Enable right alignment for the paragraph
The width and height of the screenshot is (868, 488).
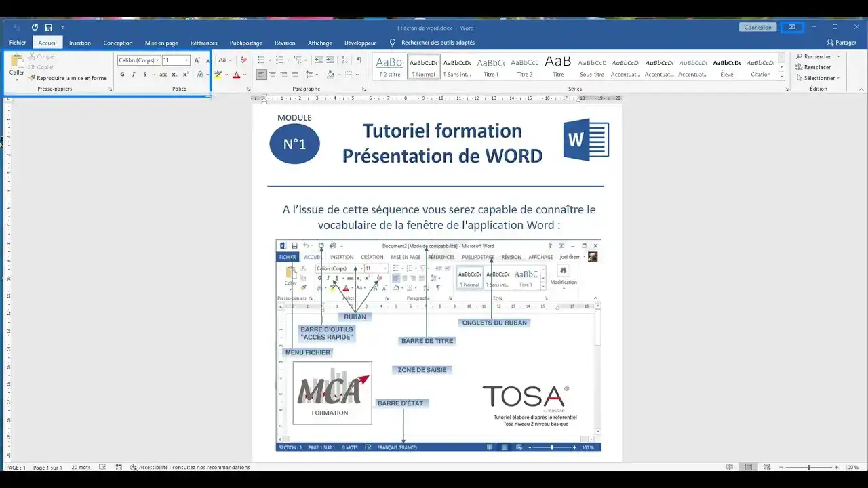click(x=283, y=75)
